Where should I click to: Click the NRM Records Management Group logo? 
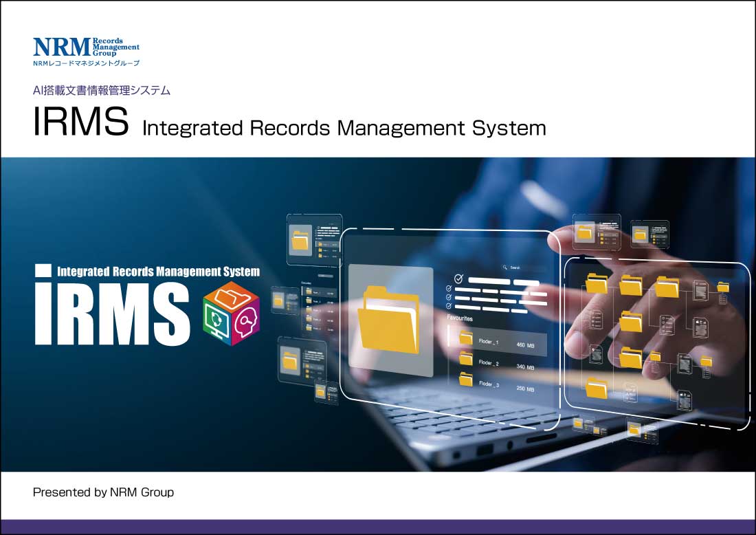tap(87, 52)
